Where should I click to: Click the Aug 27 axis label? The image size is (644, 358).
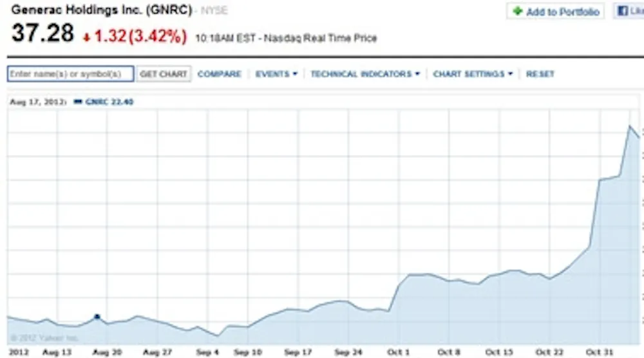pos(157,352)
